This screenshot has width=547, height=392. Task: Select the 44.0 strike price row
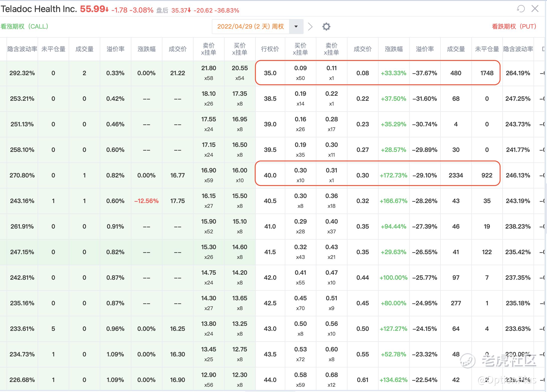(x=270, y=380)
